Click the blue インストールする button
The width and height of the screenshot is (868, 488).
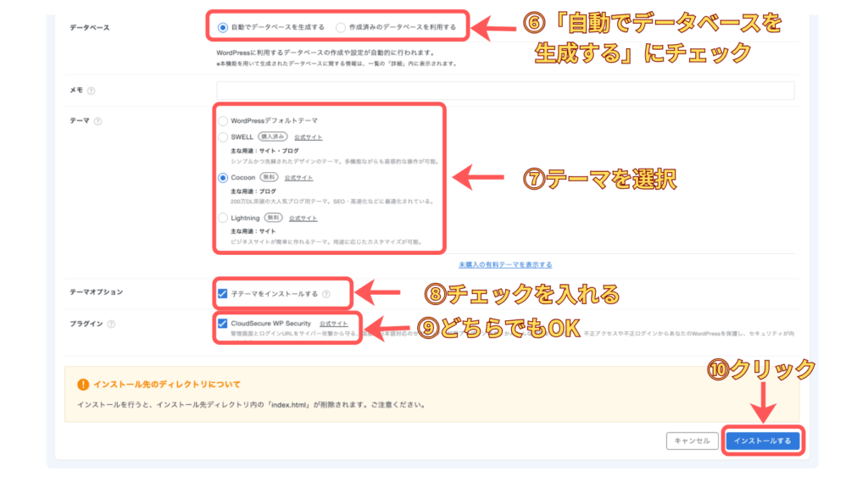click(x=762, y=441)
